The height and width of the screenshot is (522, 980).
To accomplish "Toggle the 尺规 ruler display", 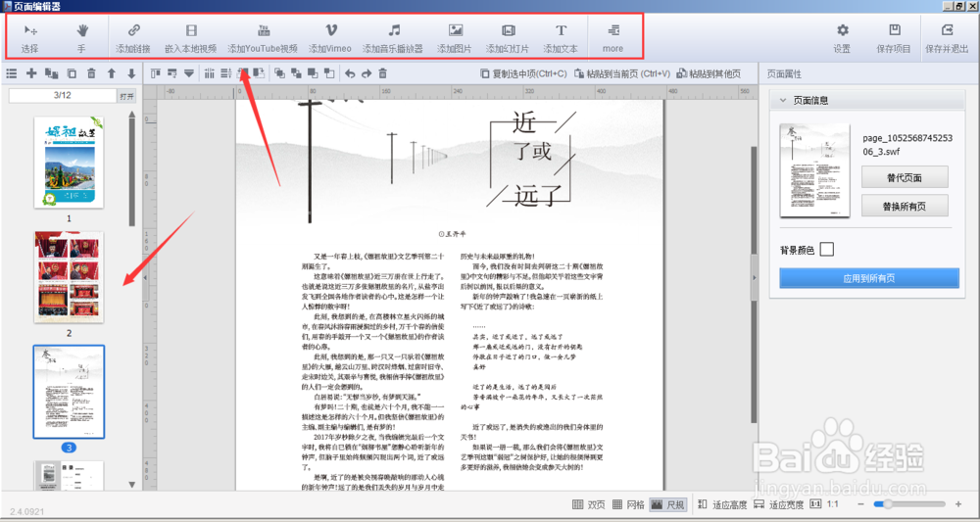I will pos(668,504).
